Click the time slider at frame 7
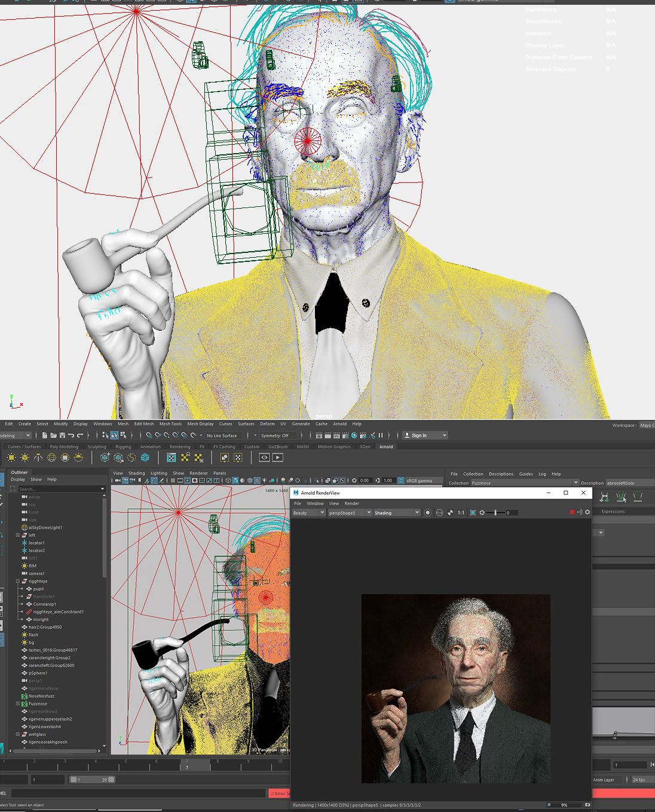Viewport: 655px width, 812px height. coord(195,764)
